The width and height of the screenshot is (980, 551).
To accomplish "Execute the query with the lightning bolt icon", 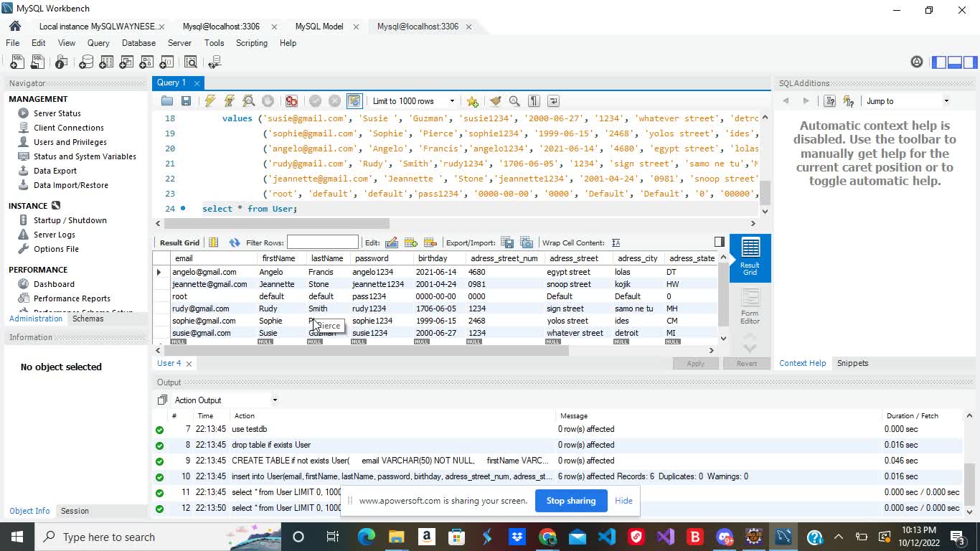I will click(x=210, y=101).
